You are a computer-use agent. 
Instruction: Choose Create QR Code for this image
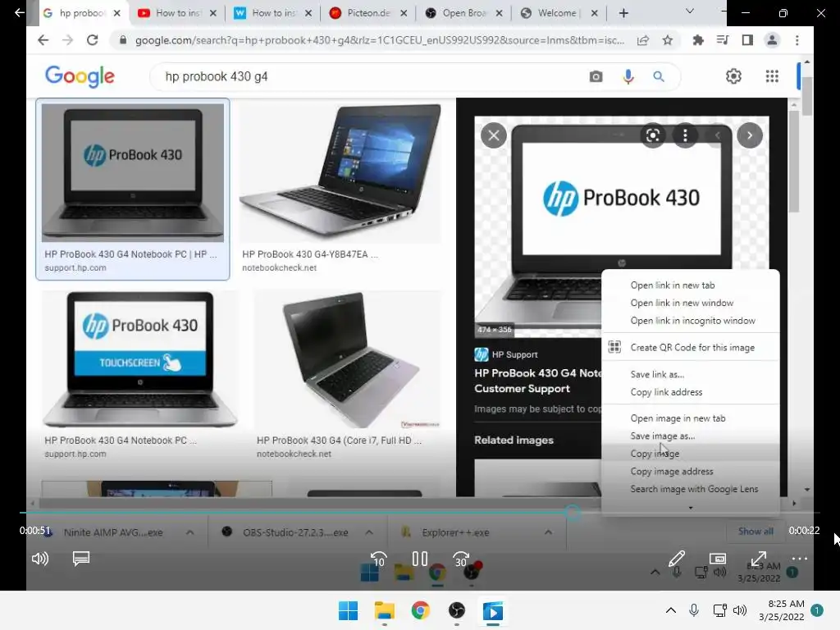click(x=690, y=347)
